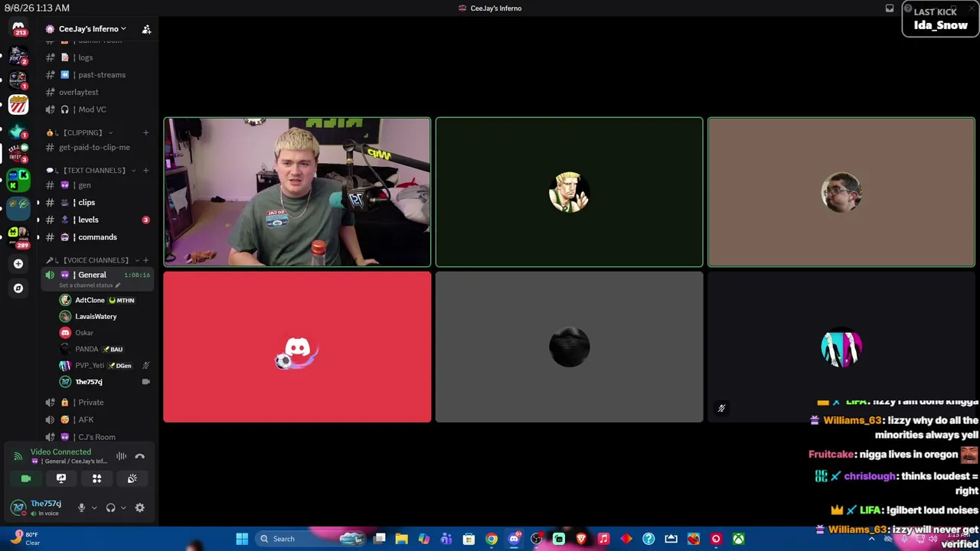Select AdtClone in voice list
980x551 pixels.
coord(104,300)
